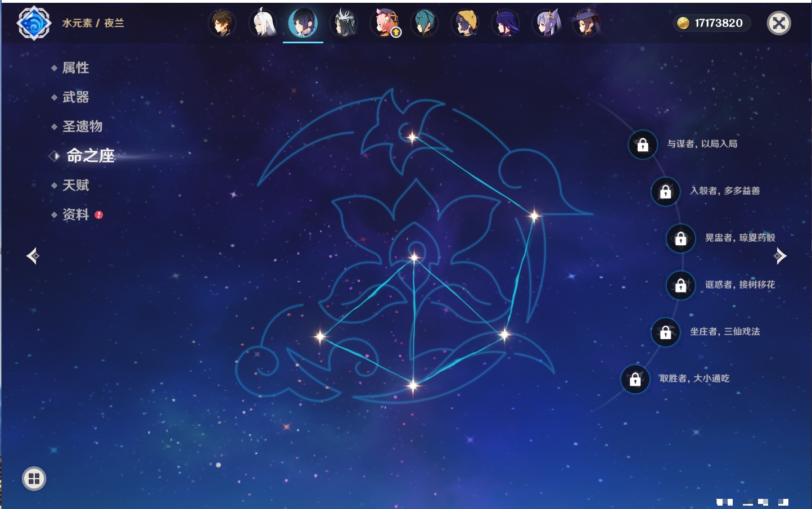Go to next character with right arrow
The image size is (812, 509).
(780, 256)
